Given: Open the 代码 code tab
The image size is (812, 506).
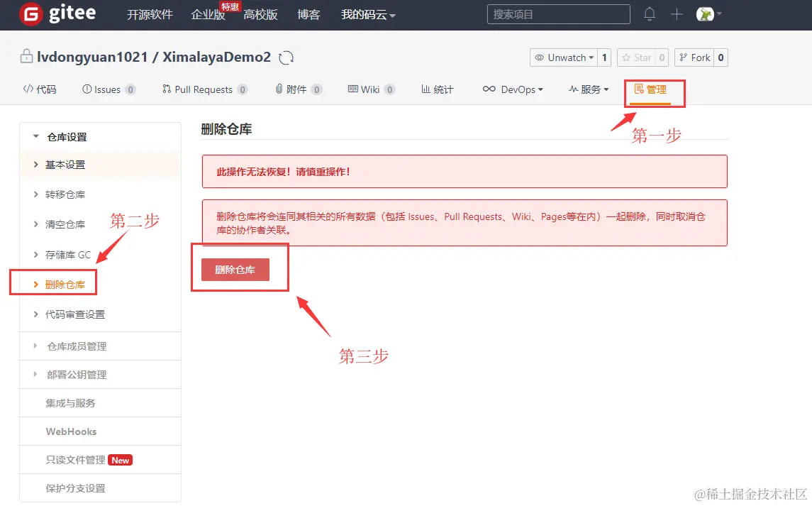Looking at the screenshot, I should pos(39,89).
